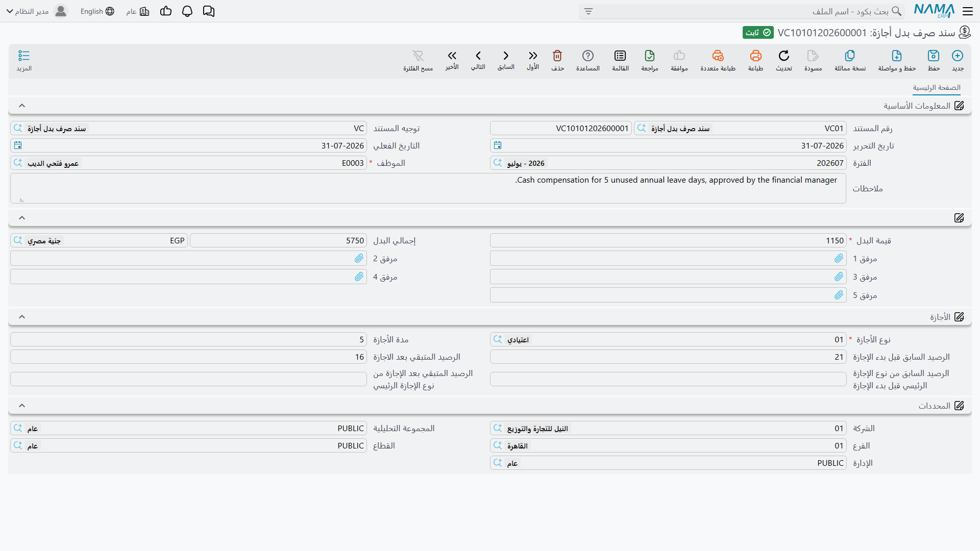Open calendar picker for تاريخ التحرير
The width and height of the screenshot is (980, 551).
point(498,145)
